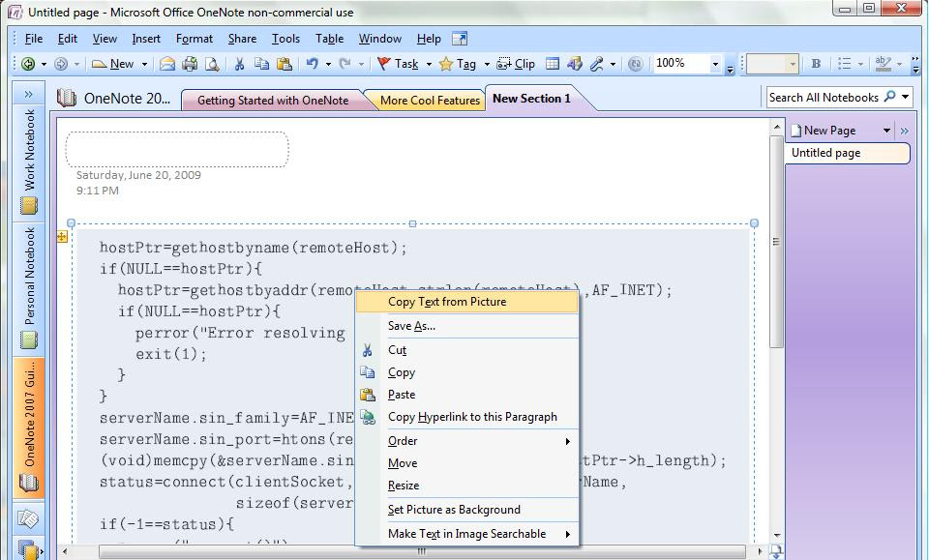Click the Cut scissors icon in toolbar
This screenshot has width=929, height=560.
[239, 64]
